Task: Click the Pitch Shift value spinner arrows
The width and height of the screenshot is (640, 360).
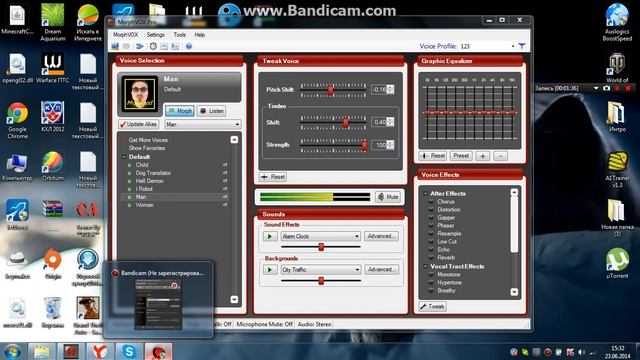Action: [391, 89]
